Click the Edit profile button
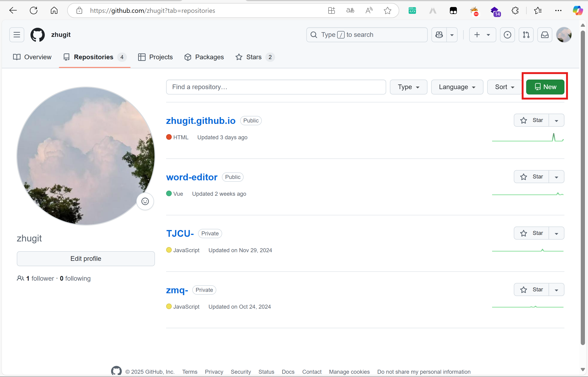Image resolution: width=588 pixels, height=377 pixels. tap(86, 258)
